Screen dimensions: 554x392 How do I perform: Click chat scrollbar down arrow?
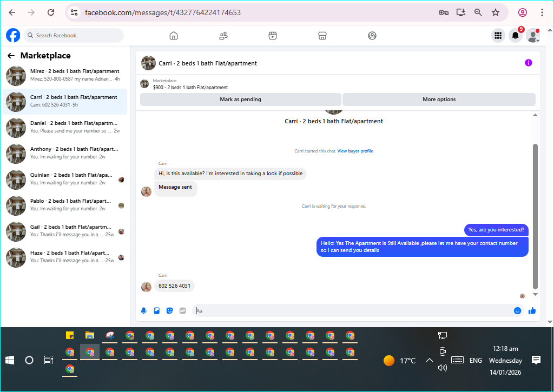(x=535, y=294)
